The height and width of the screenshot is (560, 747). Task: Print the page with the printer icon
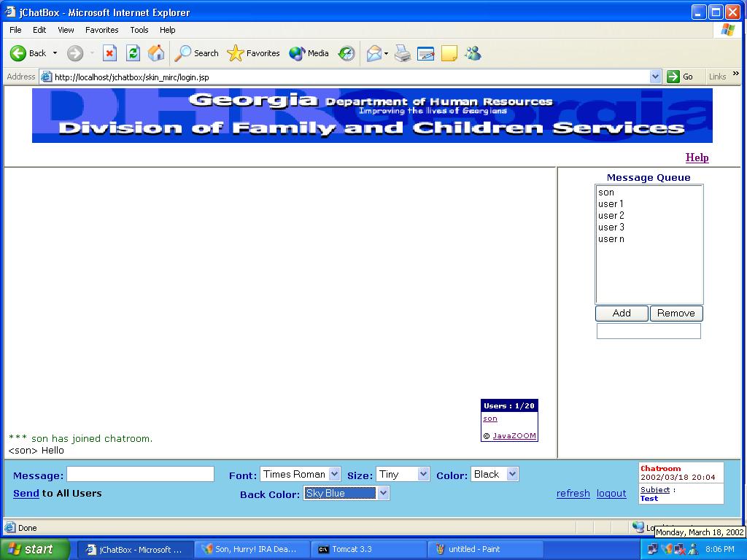coord(403,53)
